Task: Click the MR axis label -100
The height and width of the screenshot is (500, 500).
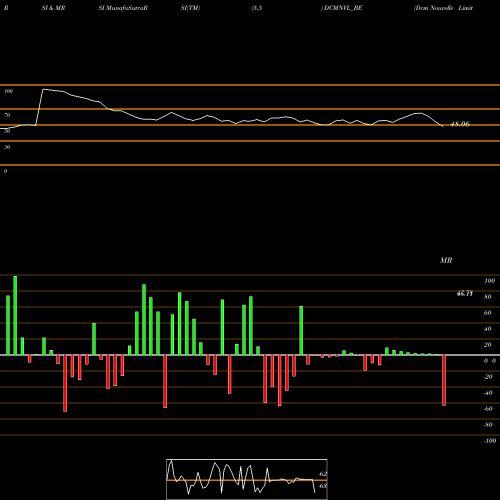Action: pos(489,441)
